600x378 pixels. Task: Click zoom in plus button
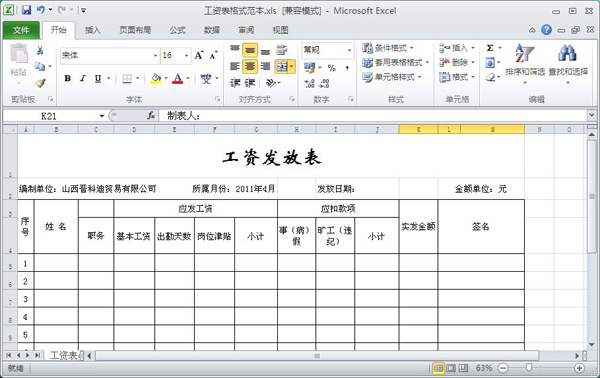tap(579, 368)
